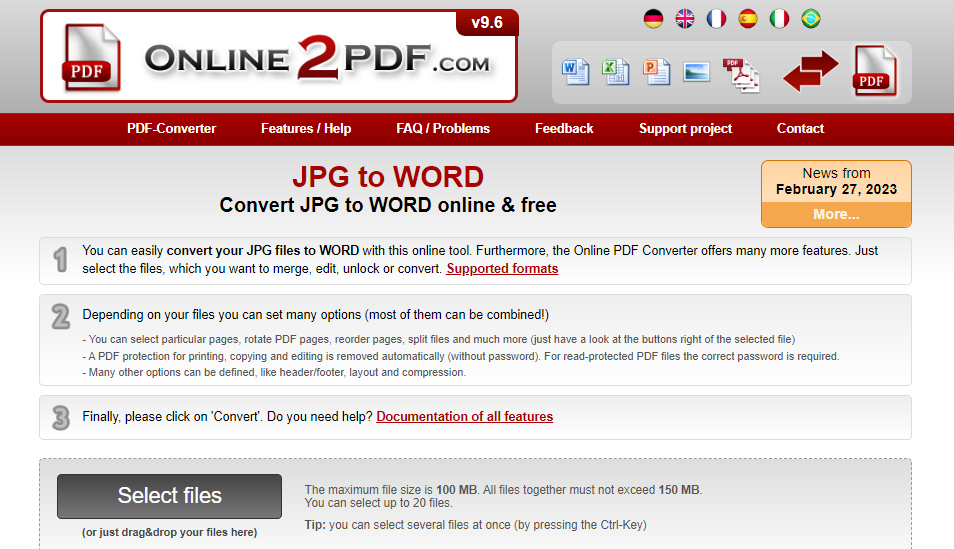The height and width of the screenshot is (549, 954).
Task: Click the red PDF icon in logo
Action: pos(91,57)
